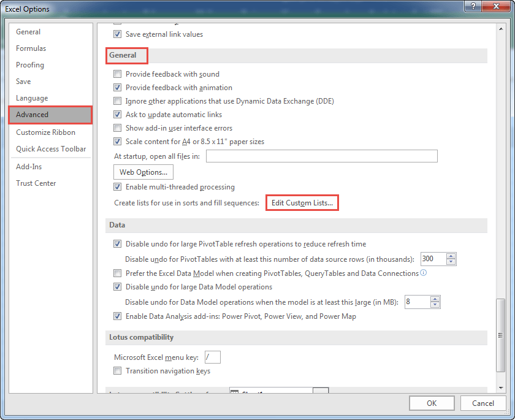515x420 pixels.
Task: Disable Provide feedback with animation
Action: click(117, 87)
